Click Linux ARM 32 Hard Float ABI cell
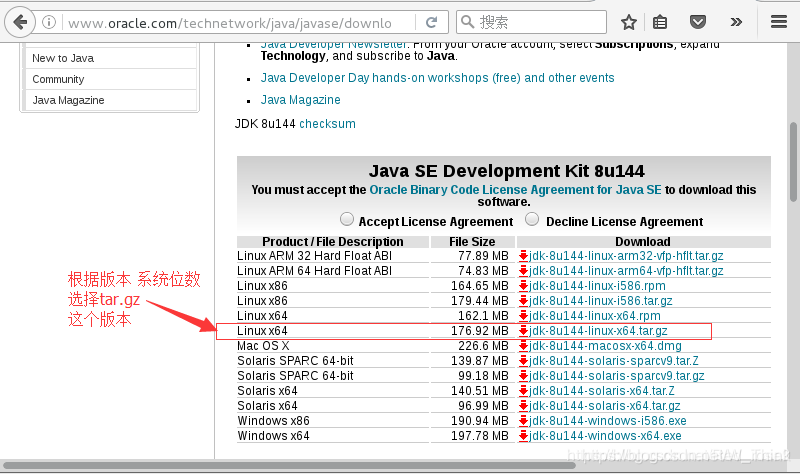800x474 pixels. pyautogui.click(x=333, y=256)
